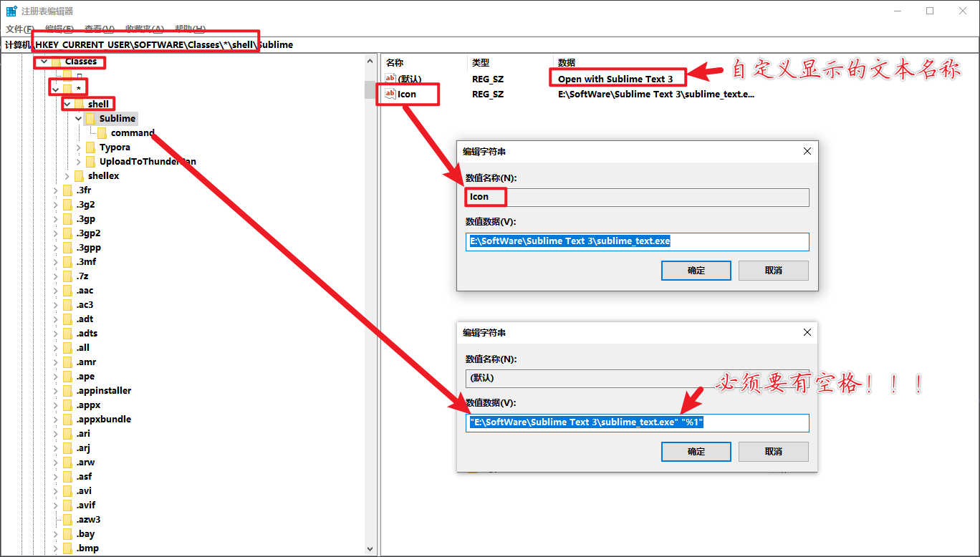
Task: Click the .bmp folder icon
Action: [x=67, y=548]
